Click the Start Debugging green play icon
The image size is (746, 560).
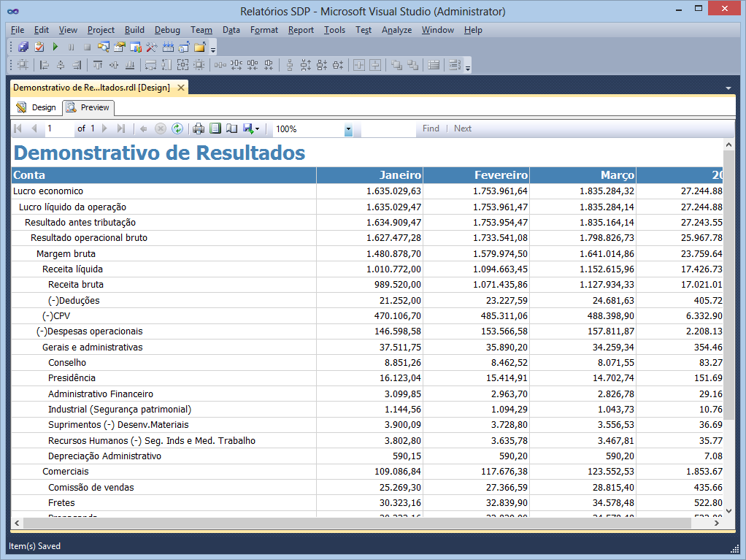pyautogui.click(x=55, y=47)
